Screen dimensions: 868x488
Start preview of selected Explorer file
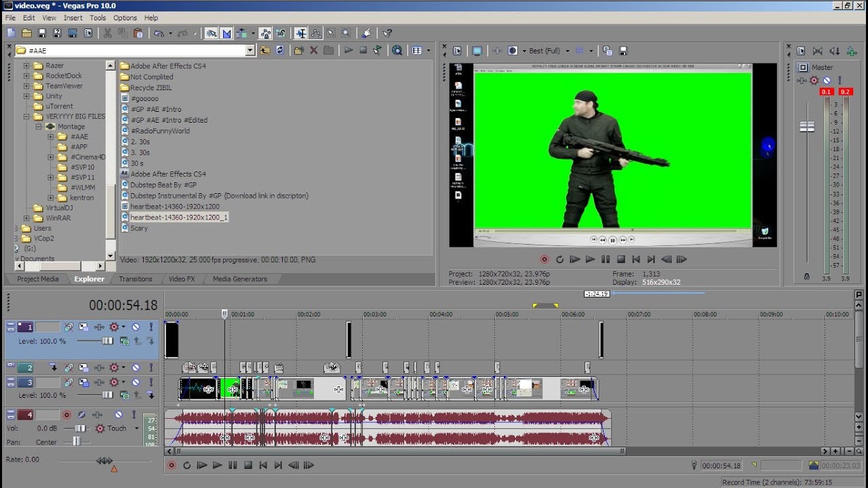tap(348, 50)
